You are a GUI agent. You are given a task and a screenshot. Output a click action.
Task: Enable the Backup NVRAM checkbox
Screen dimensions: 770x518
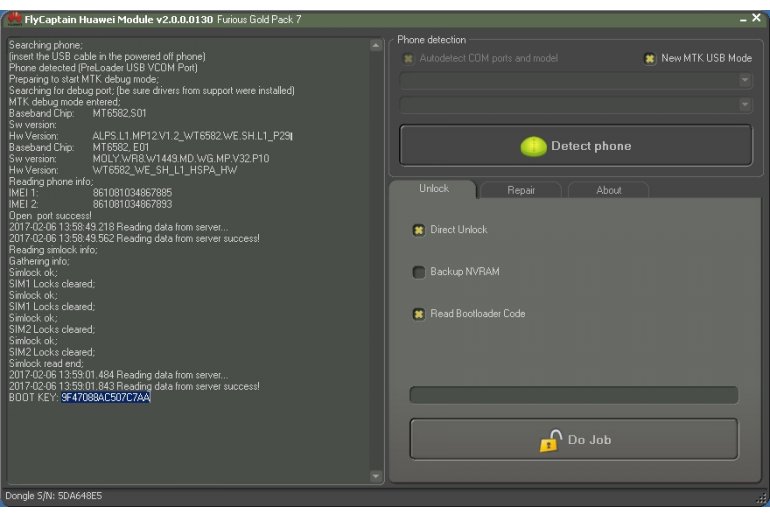tap(419, 272)
